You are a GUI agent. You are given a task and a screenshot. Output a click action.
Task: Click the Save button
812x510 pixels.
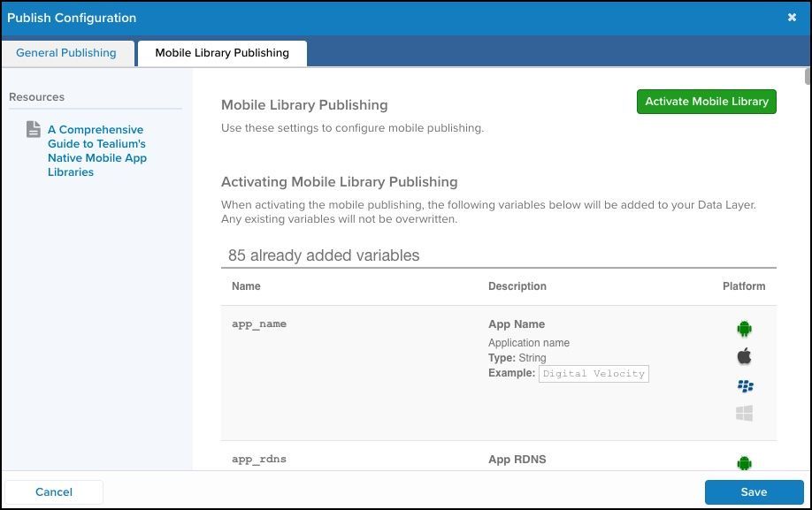[754, 492]
